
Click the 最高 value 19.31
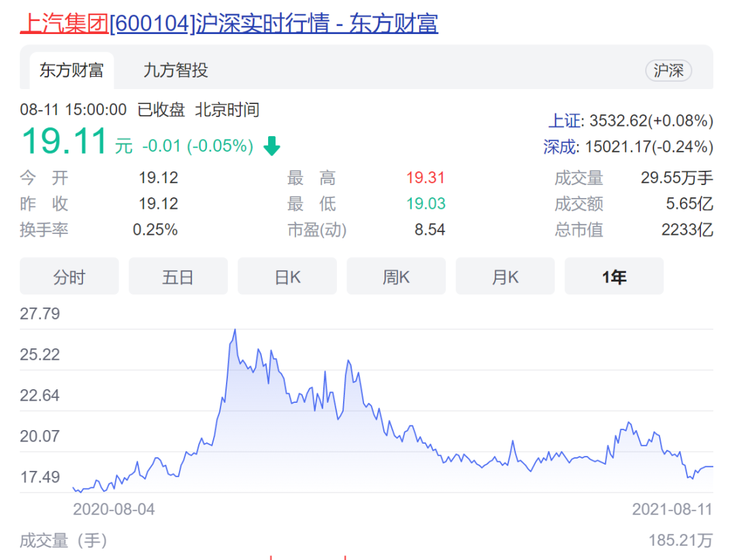425,178
